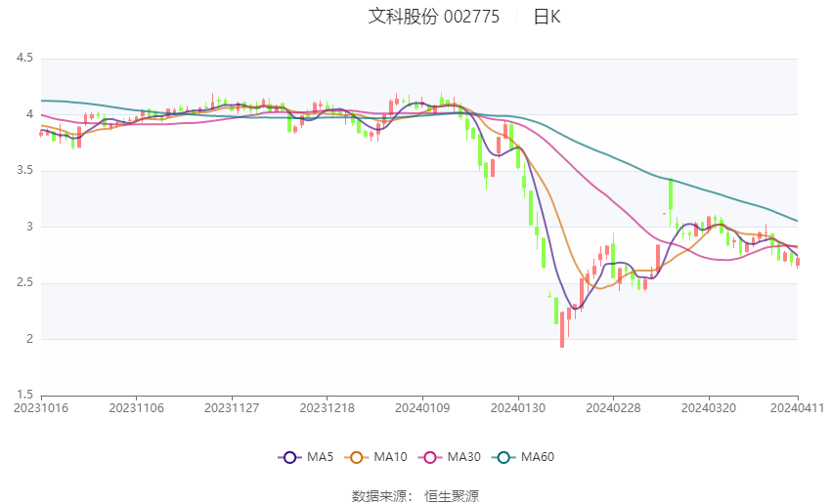This screenshot has height=504, width=831.
Task: Select the 日K period label
Action: click(547, 17)
